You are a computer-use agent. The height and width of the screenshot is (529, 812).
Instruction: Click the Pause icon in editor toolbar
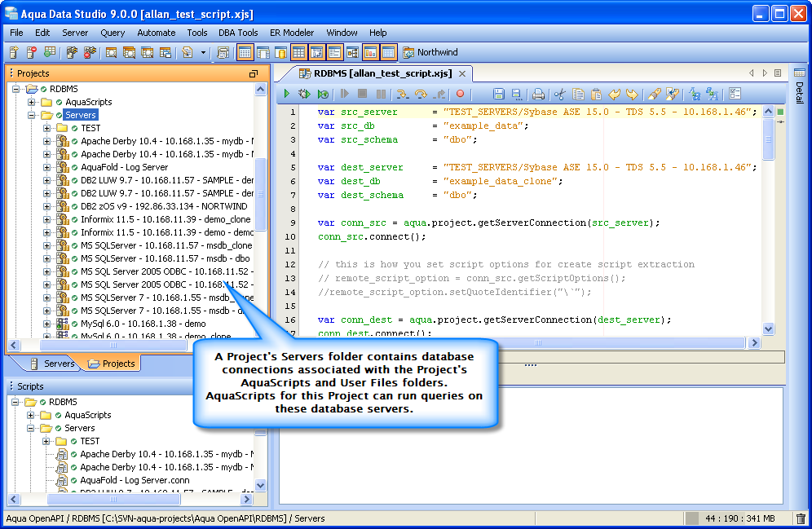(x=381, y=94)
